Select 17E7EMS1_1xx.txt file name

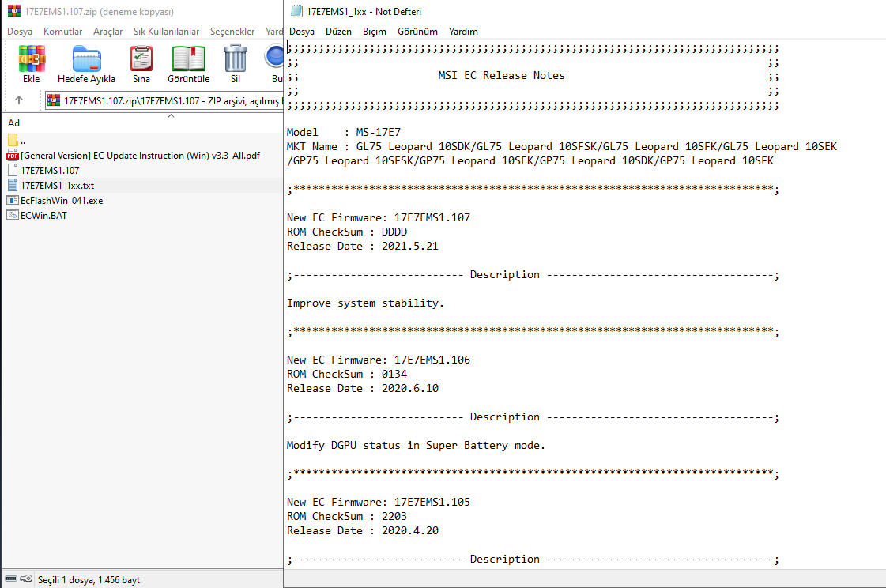tap(57, 185)
